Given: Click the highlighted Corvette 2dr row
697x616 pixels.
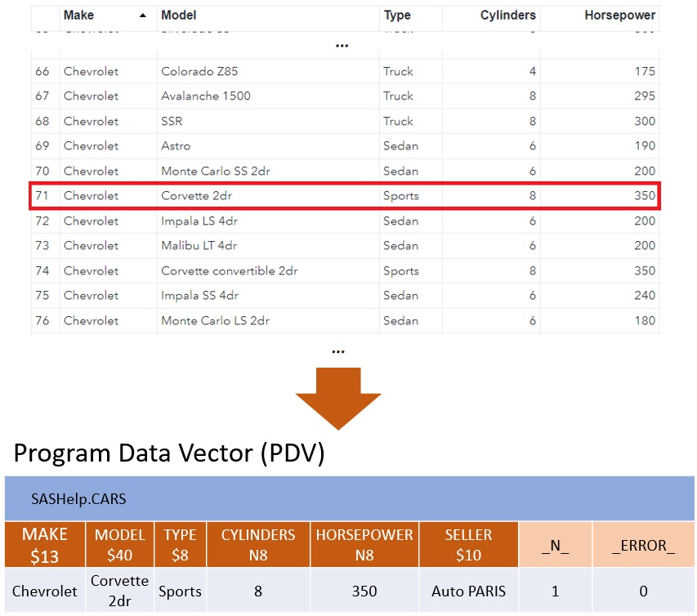Looking at the screenshot, I should point(245,195).
